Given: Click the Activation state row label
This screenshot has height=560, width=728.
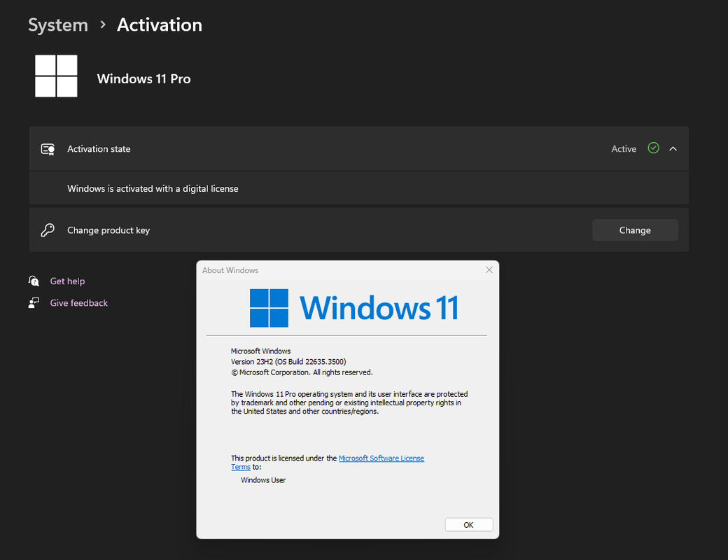Looking at the screenshot, I should click(99, 149).
